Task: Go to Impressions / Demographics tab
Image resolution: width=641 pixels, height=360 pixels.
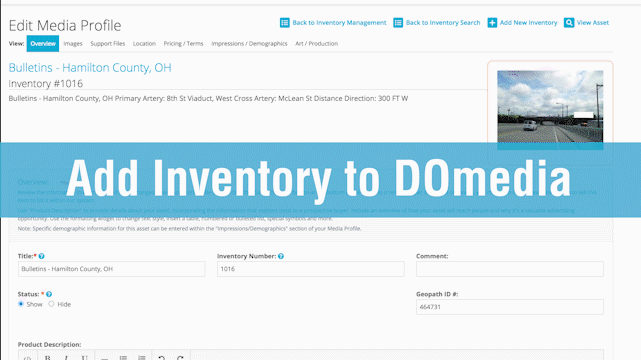Action: [x=249, y=44]
